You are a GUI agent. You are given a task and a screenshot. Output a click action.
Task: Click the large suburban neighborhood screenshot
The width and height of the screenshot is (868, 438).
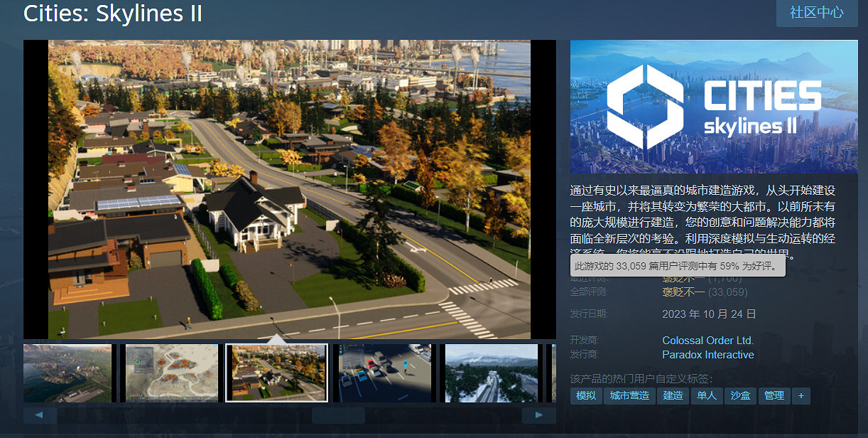289,189
